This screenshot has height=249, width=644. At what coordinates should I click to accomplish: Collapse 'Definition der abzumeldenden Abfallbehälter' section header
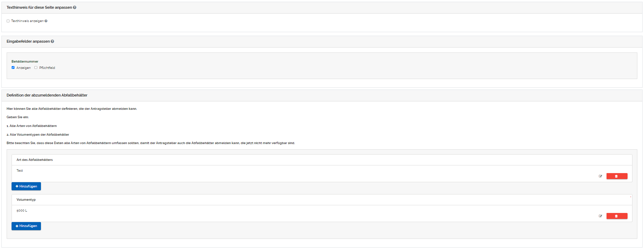click(x=47, y=95)
